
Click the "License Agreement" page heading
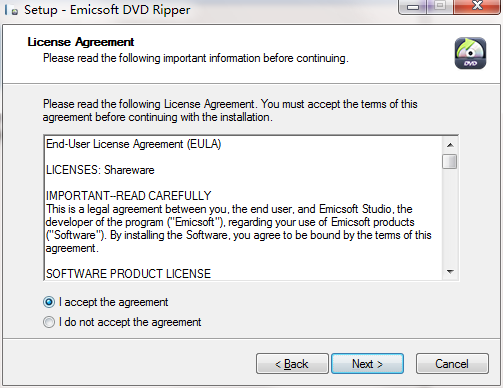coord(81,42)
